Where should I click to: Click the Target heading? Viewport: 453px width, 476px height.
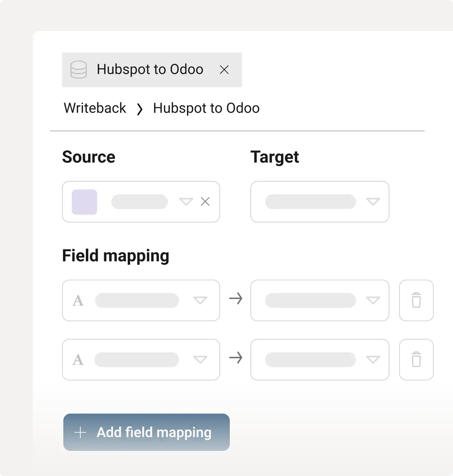[x=275, y=158]
